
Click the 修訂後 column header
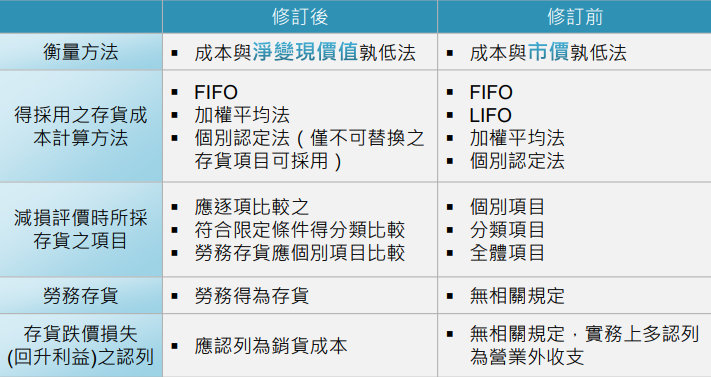coord(300,17)
